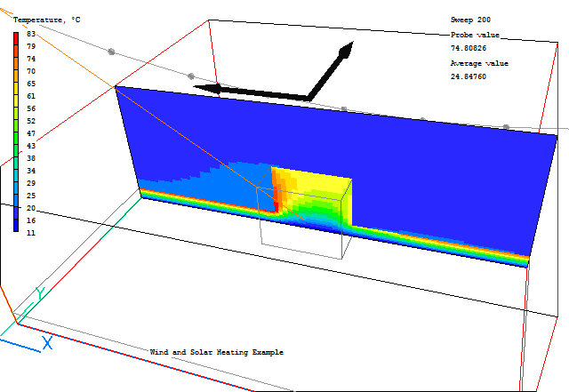Click the red top of temperature color bar
Screen dimensions: 569x392
(17, 37)
